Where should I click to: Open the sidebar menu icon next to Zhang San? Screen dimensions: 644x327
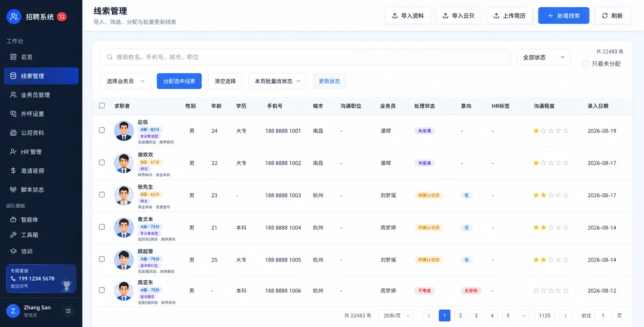68,311
